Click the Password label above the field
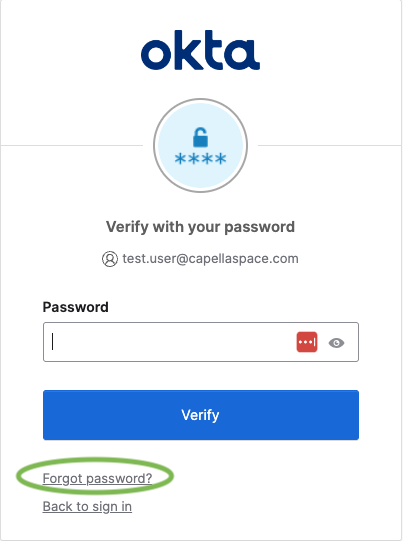 (76, 307)
